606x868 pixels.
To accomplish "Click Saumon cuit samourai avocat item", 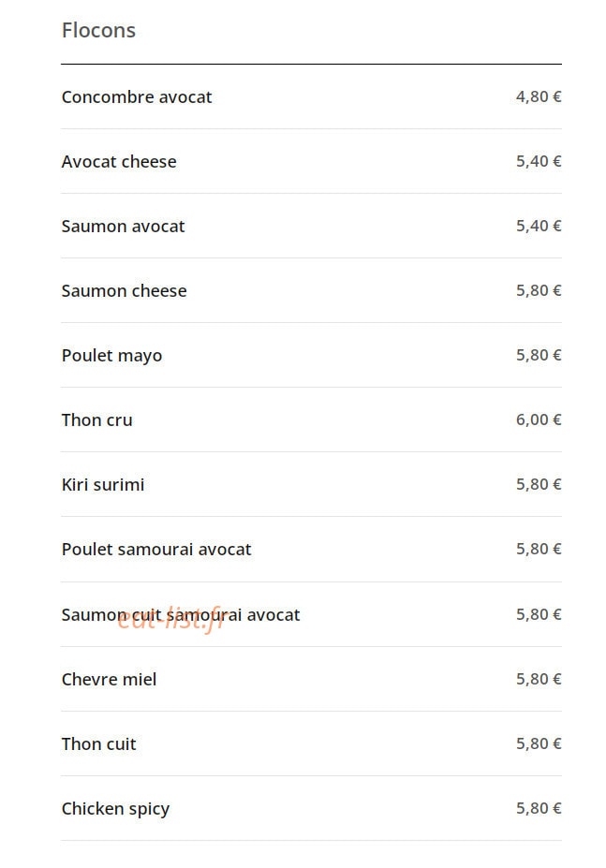I will click(181, 615).
